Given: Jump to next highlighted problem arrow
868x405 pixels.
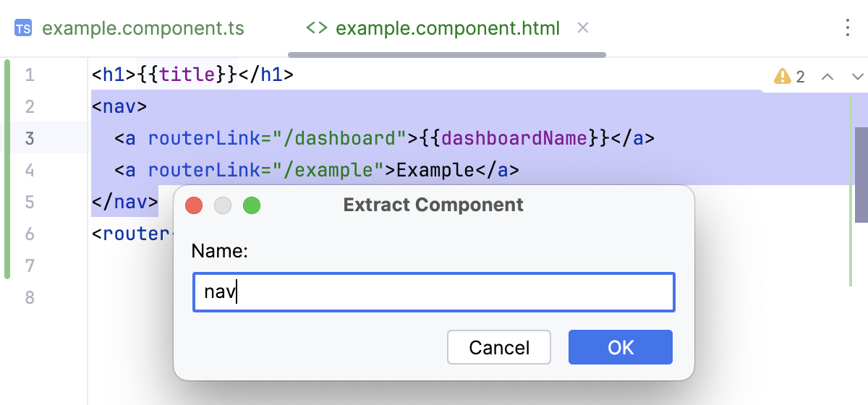Looking at the screenshot, I should tap(858, 76).
